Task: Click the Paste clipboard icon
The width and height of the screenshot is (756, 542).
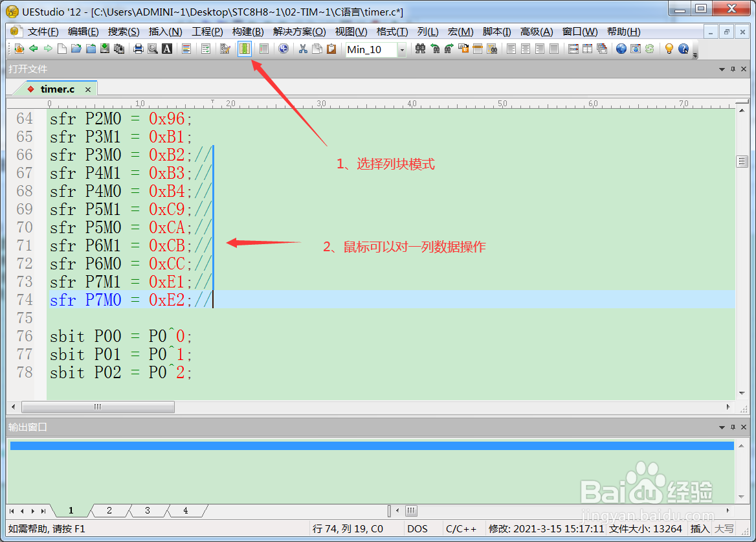Action: 332,49
